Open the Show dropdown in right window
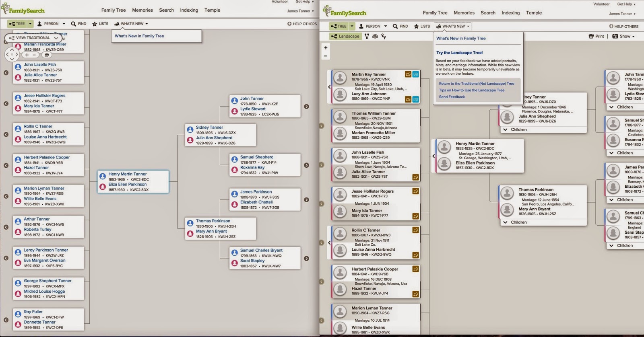Image resolution: width=644 pixels, height=337 pixels. click(x=623, y=36)
